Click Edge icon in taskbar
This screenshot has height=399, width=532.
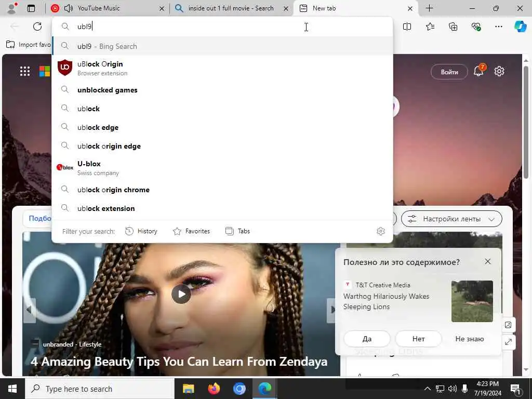[264, 389]
